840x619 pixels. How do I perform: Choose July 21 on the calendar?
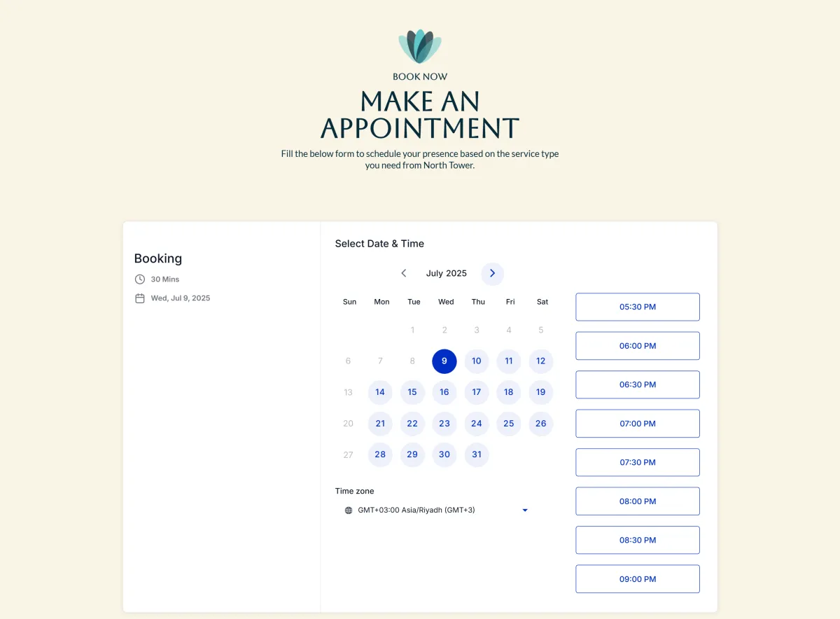[x=380, y=424]
